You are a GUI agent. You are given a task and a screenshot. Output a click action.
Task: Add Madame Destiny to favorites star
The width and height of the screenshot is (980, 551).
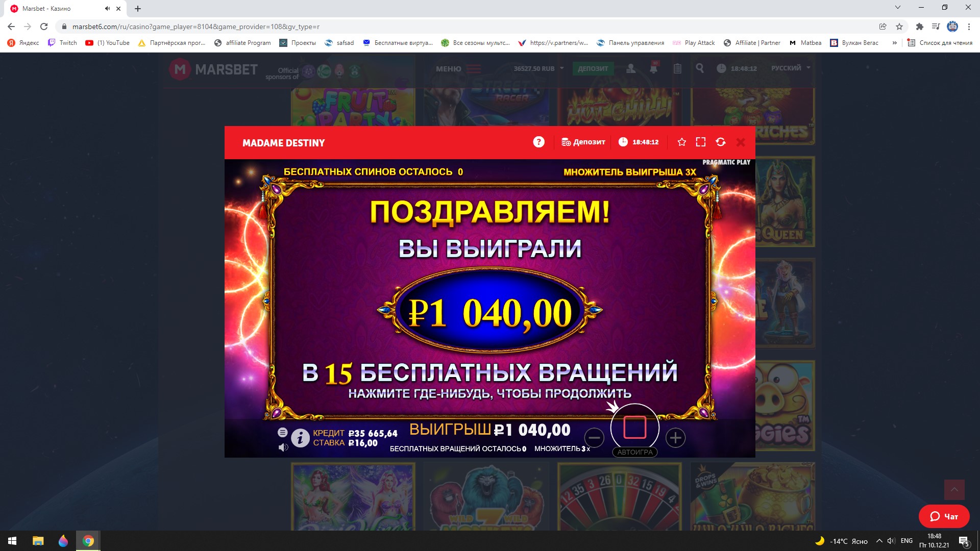tap(681, 142)
